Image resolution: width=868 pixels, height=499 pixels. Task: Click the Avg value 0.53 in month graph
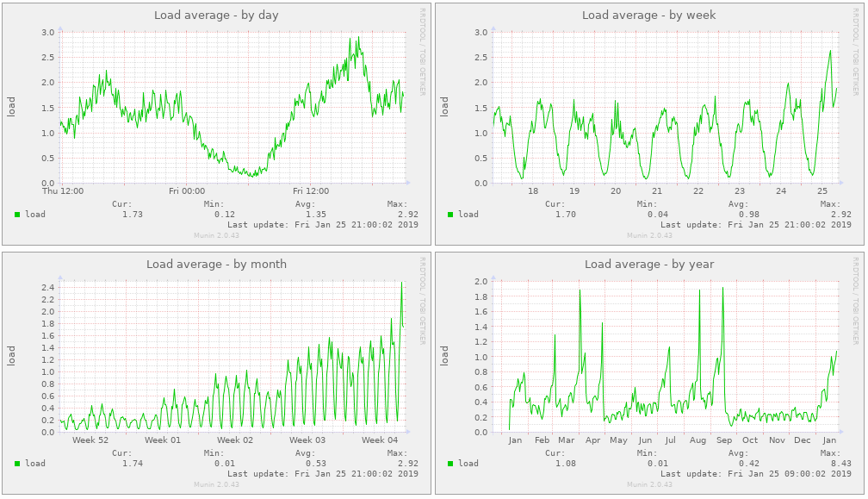coord(316,464)
